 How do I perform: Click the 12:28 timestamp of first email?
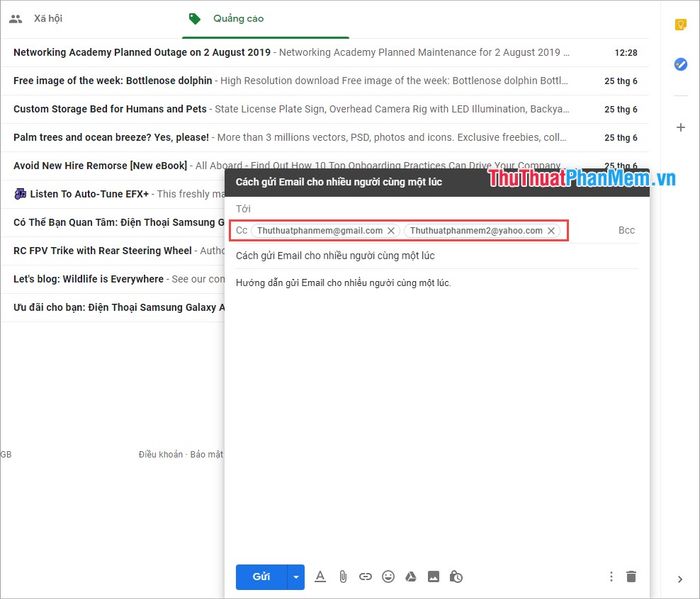(x=626, y=53)
